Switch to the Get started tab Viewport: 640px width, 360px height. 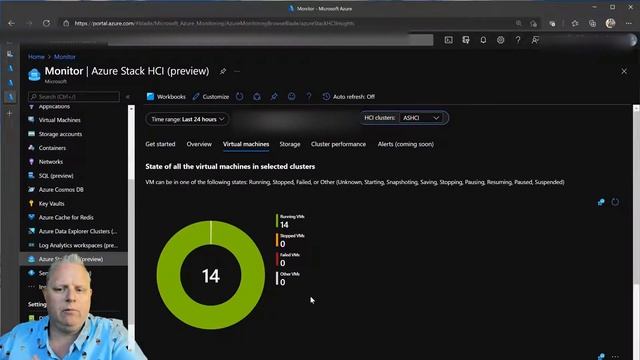(x=160, y=144)
